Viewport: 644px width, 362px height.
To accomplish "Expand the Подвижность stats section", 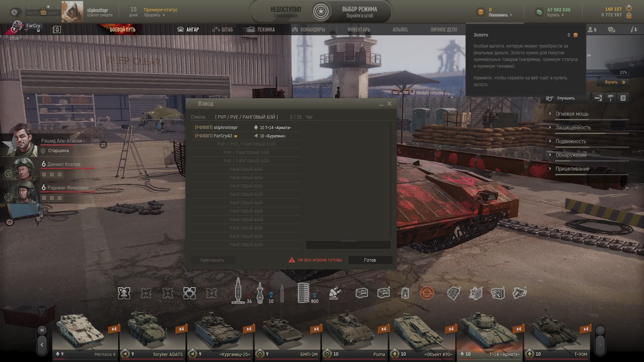I will point(571,141).
